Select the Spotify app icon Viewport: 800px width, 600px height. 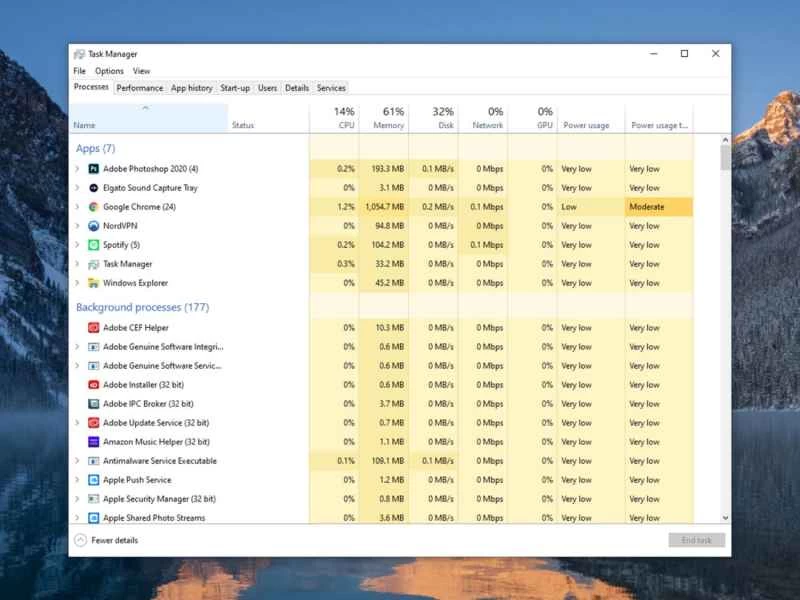click(95, 245)
